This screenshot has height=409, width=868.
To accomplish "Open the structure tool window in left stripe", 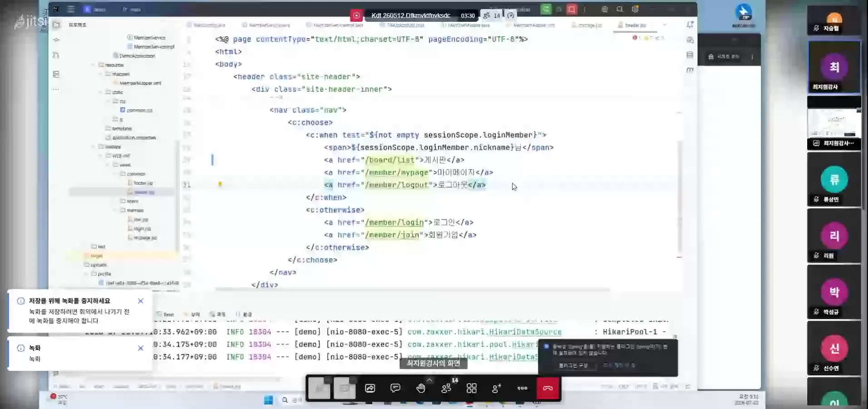I will pos(56,74).
